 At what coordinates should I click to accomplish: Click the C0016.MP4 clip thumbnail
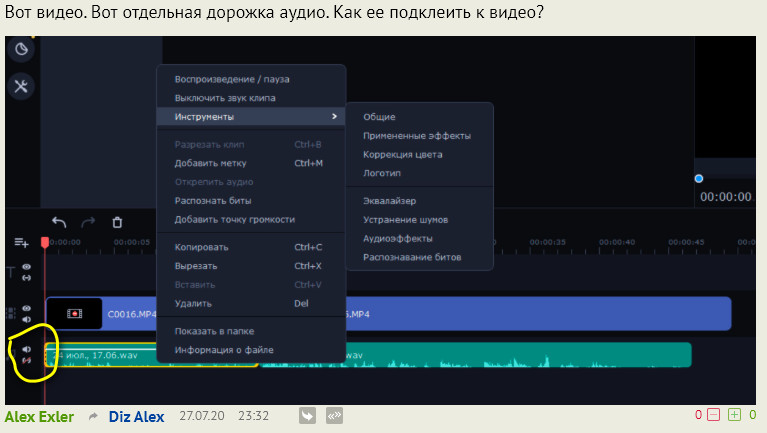pos(74,314)
